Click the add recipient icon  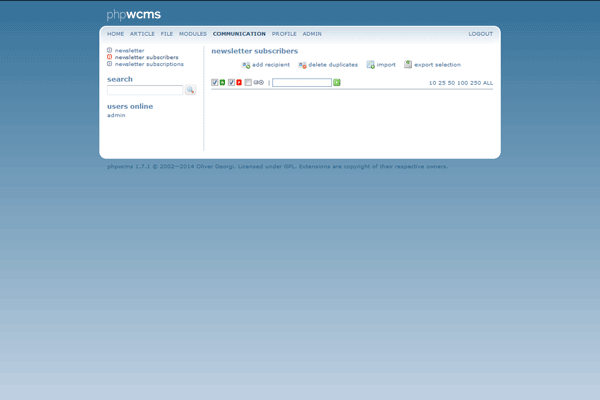point(246,65)
